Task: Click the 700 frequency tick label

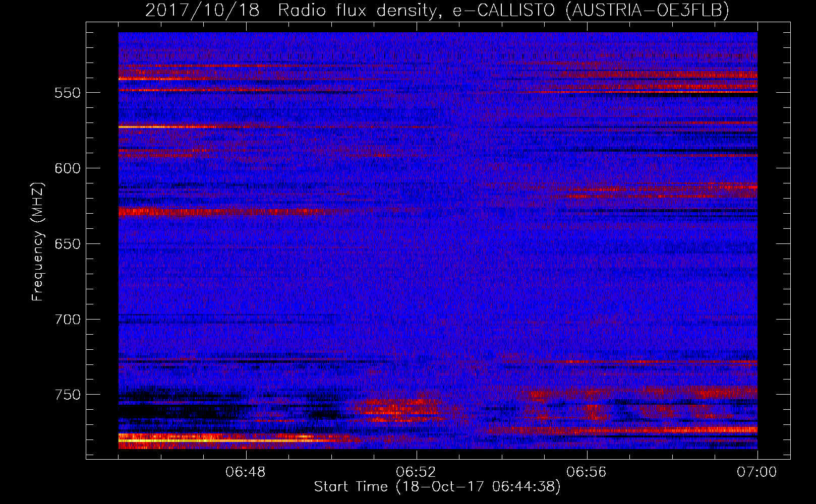Action: pyautogui.click(x=67, y=320)
